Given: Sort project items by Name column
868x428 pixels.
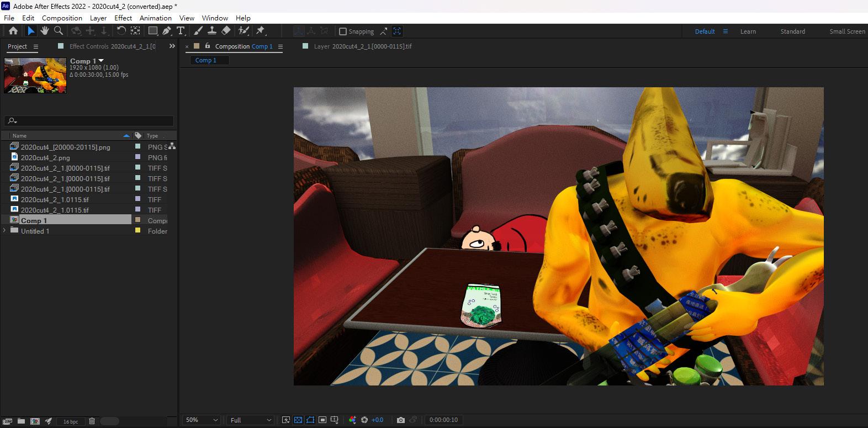Looking at the screenshot, I should (20, 135).
